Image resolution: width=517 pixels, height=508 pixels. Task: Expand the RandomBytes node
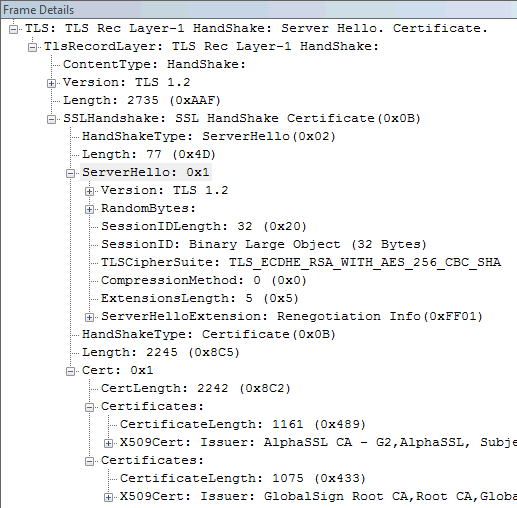click(89, 209)
